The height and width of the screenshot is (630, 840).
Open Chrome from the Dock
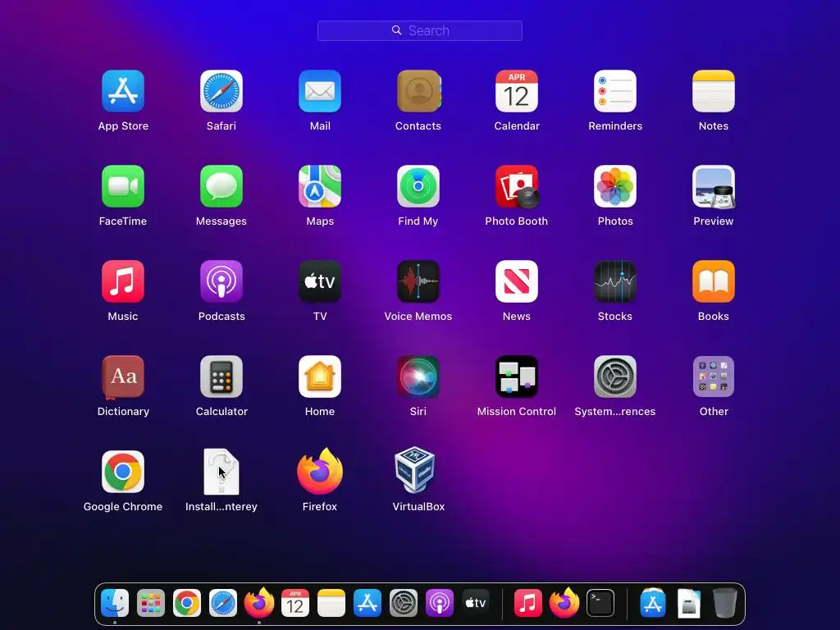tap(186, 603)
